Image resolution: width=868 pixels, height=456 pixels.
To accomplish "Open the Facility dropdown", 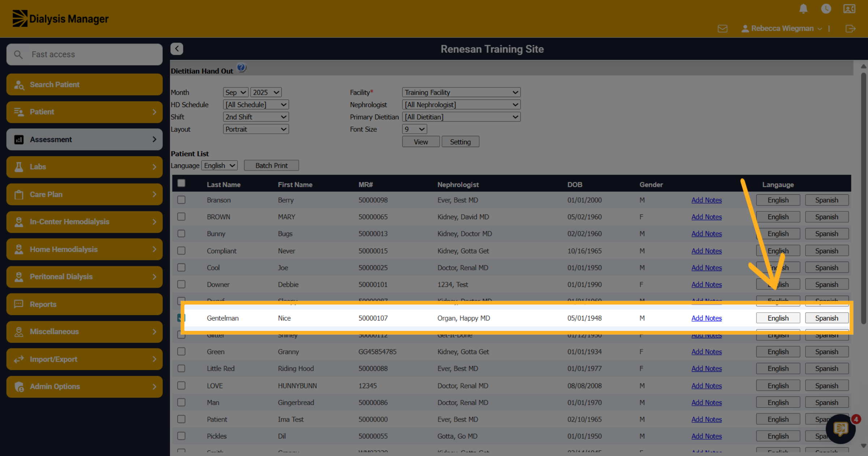I will pos(461,93).
